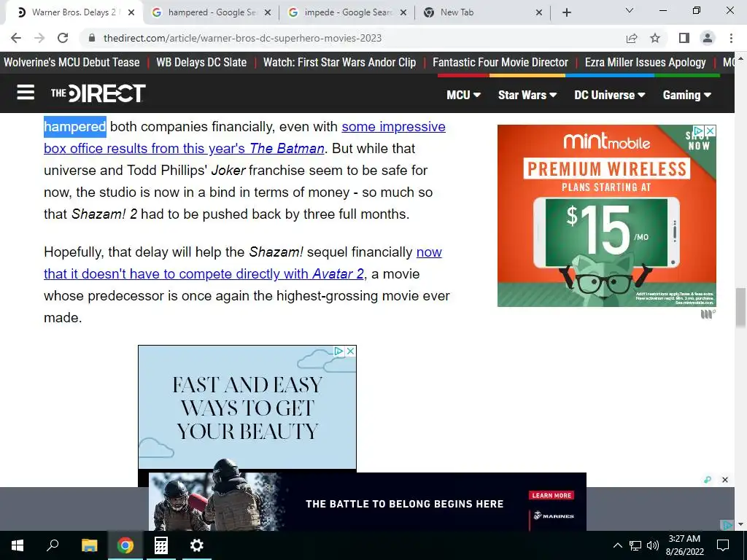The height and width of the screenshot is (560, 747).
Task: Open the Chrome three-dot menu
Action: (x=731, y=38)
